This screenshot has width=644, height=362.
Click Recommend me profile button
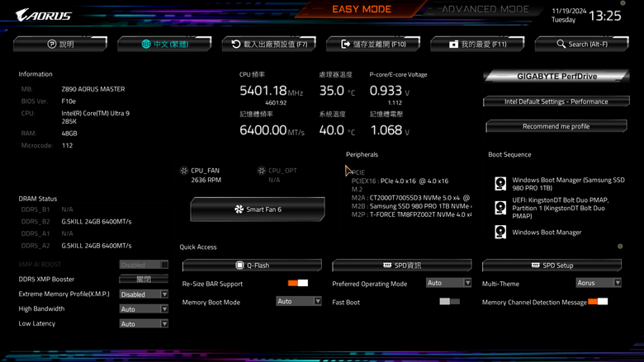(556, 126)
